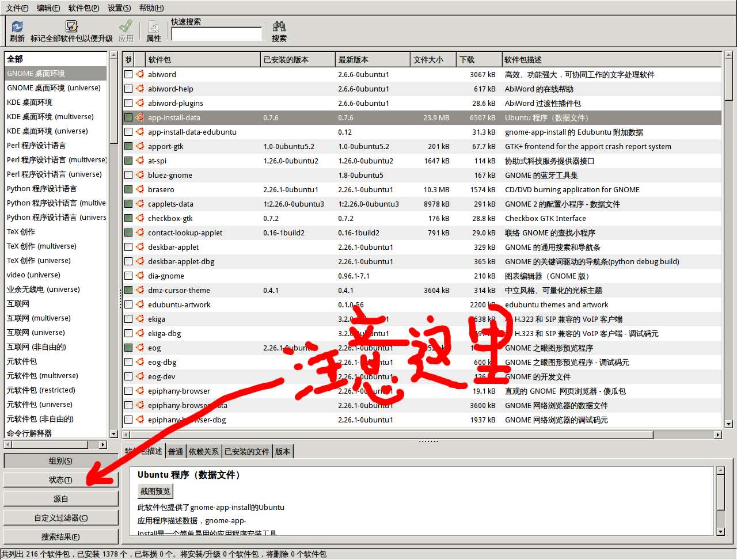Click the Ubuntu logo icon next to capplets-data
This screenshot has width=737, height=560.
point(140,204)
